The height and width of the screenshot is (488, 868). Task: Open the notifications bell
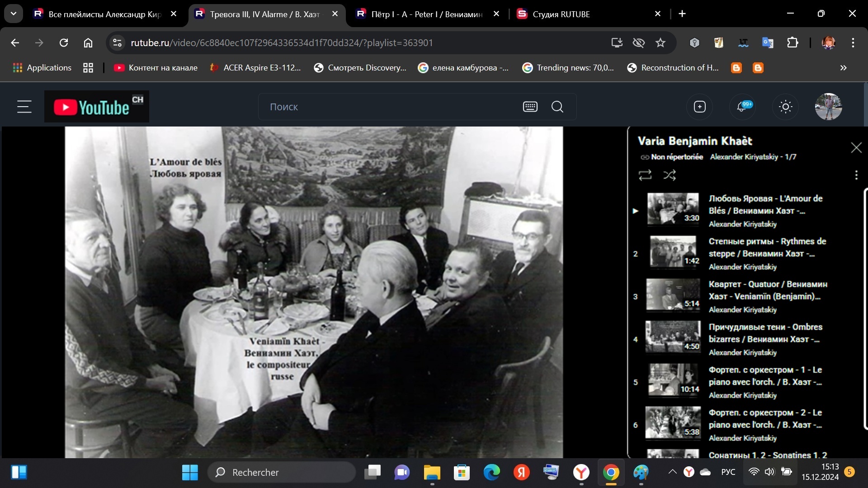[741, 107]
